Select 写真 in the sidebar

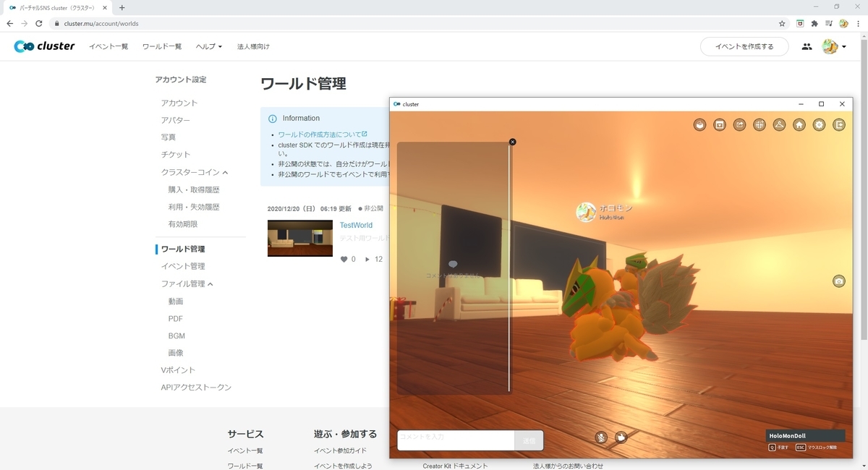click(169, 137)
